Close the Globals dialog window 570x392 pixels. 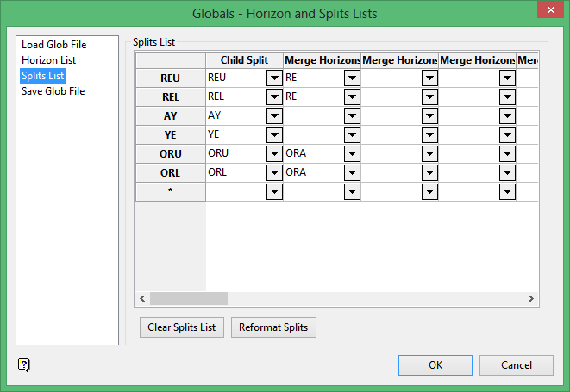pyautogui.click(x=547, y=12)
